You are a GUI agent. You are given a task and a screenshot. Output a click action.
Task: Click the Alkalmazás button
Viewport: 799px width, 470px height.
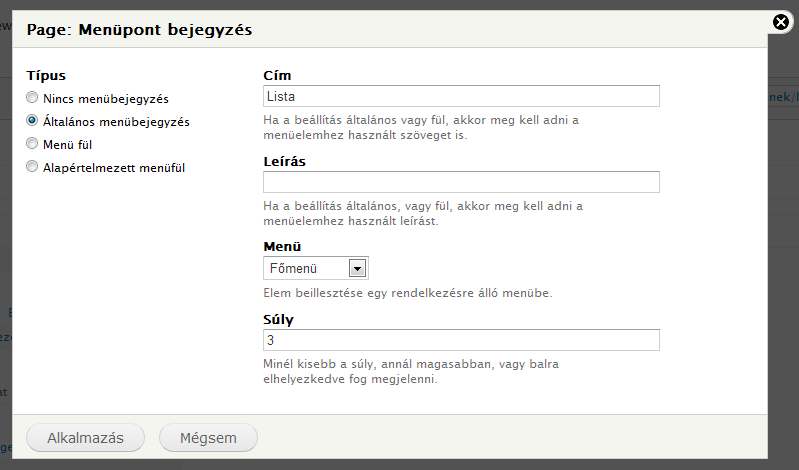[x=85, y=438]
